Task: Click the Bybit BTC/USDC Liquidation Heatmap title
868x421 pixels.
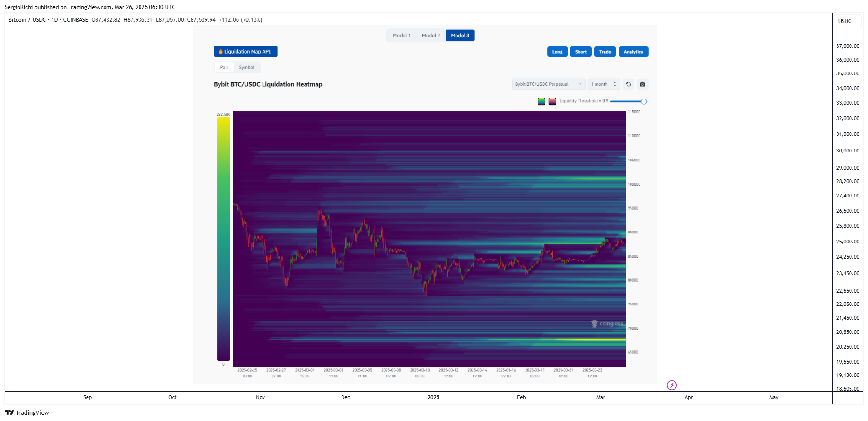Action: [x=268, y=84]
